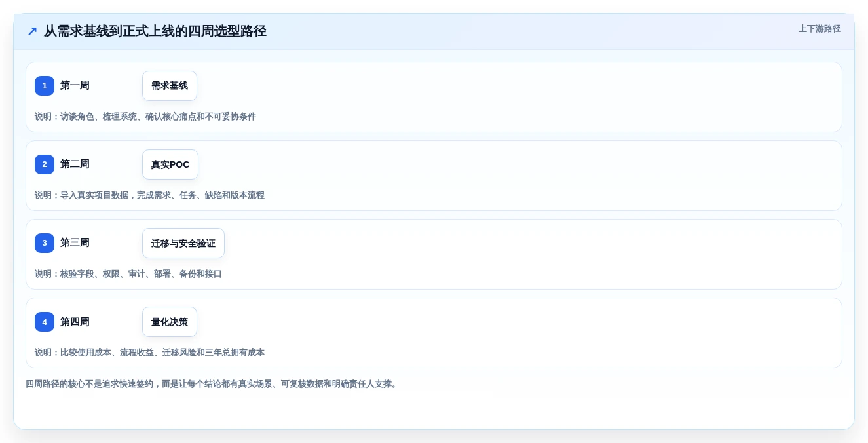Click step number badge 4
Screen dimensions: 868x443
point(45,322)
